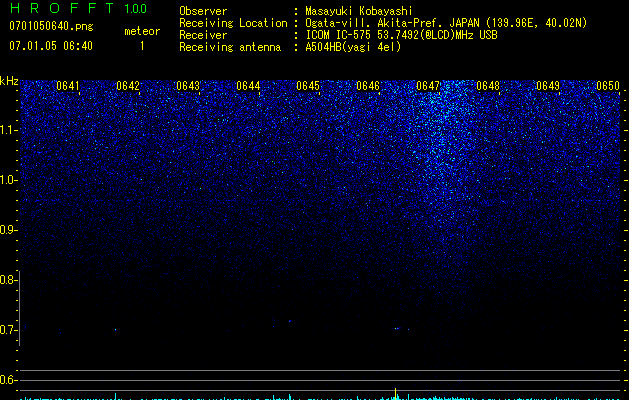Click the HROFFT 1.0.0 title text
The width and height of the screenshot is (629, 400).
click(x=78, y=8)
